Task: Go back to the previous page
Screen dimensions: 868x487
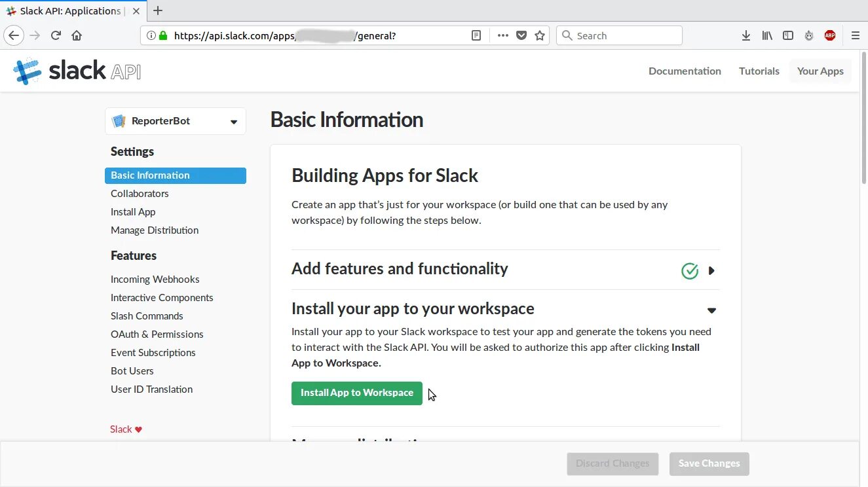Action: [x=14, y=35]
